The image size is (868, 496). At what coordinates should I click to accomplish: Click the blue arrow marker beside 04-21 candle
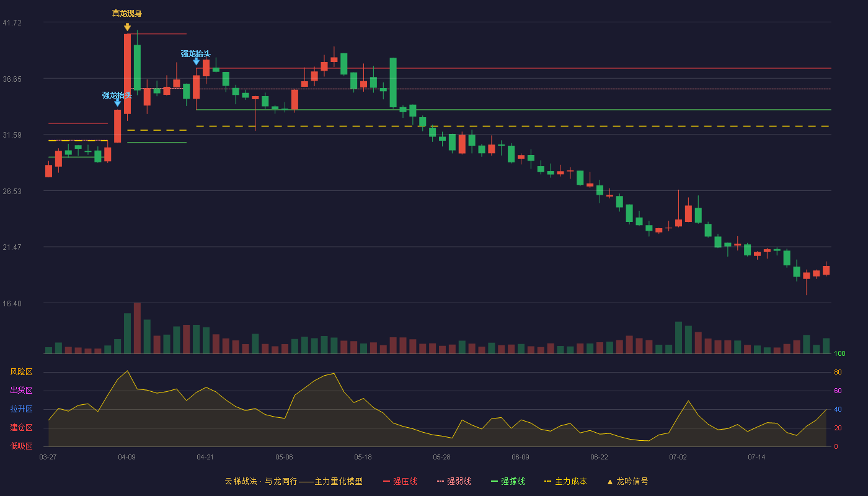click(196, 61)
